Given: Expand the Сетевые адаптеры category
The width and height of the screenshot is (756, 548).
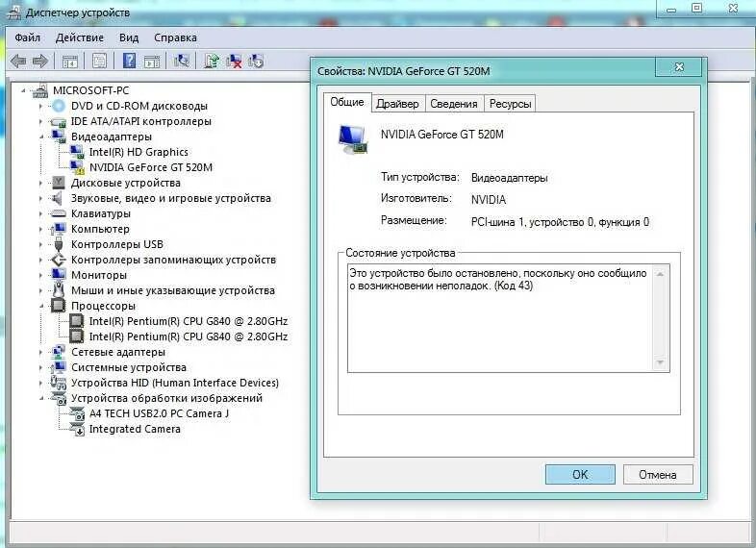Looking at the screenshot, I should (41, 352).
